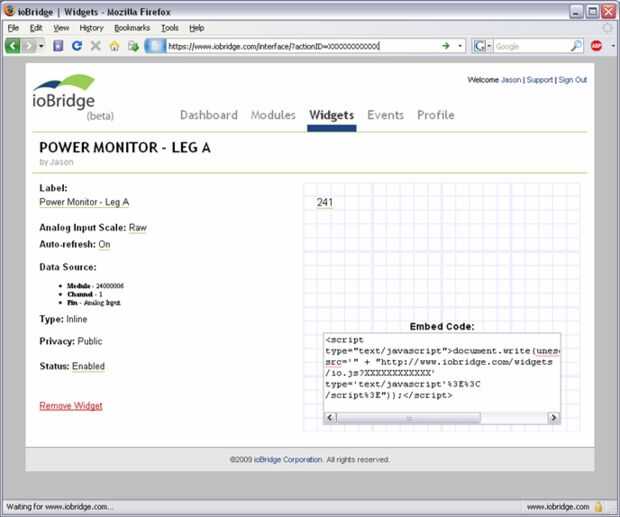
Task: Click the Privacy: Public text
Action: (x=71, y=341)
